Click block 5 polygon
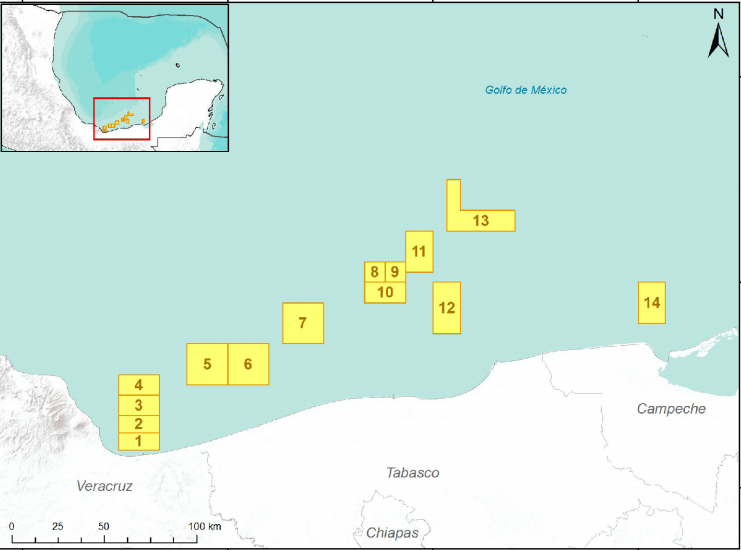 [207, 364]
